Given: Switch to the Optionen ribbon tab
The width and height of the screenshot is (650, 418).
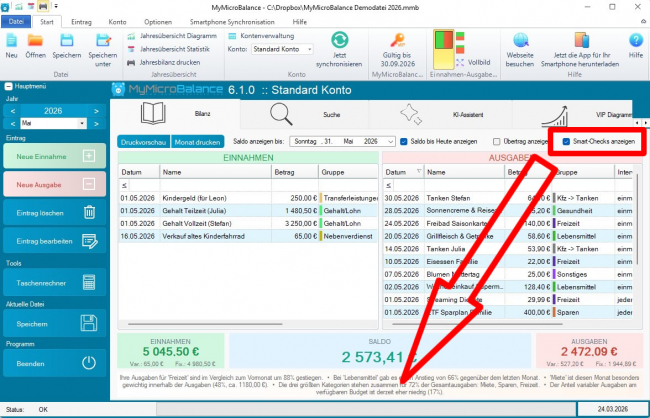Looking at the screenshot, I should pyautogui.click(x=157, y=21).
